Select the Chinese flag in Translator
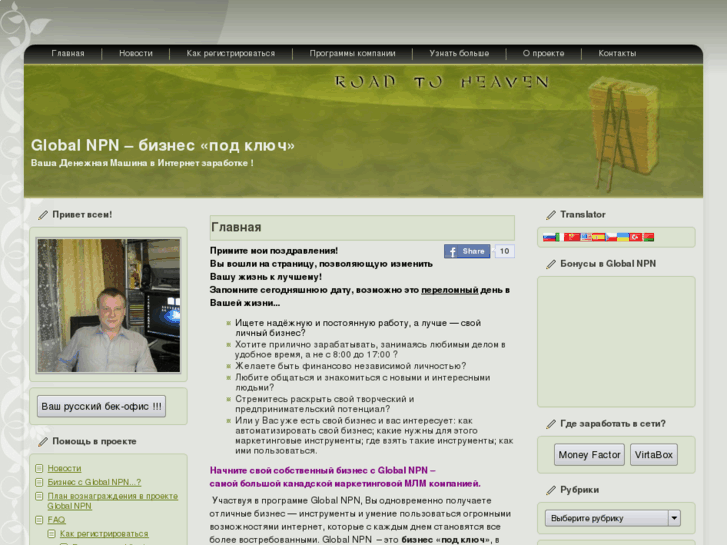Image resolution: width=727 pixels, height=545 pixels. (x=572, y=237)
